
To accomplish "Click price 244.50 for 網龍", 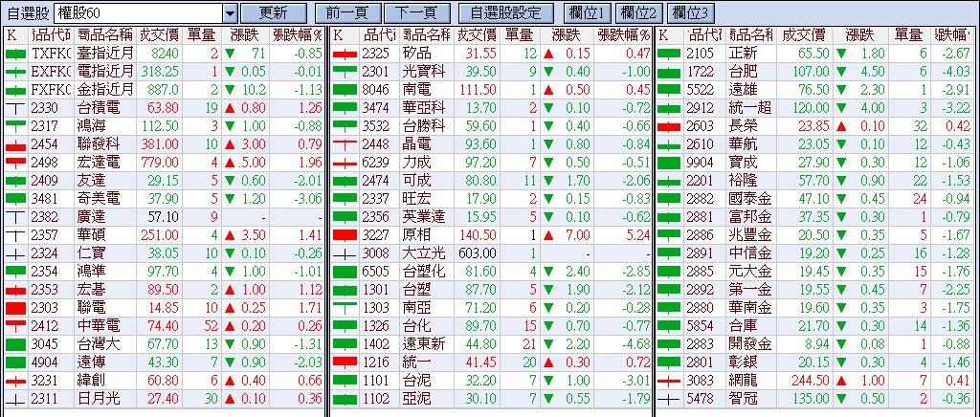I will coord(810,381).
